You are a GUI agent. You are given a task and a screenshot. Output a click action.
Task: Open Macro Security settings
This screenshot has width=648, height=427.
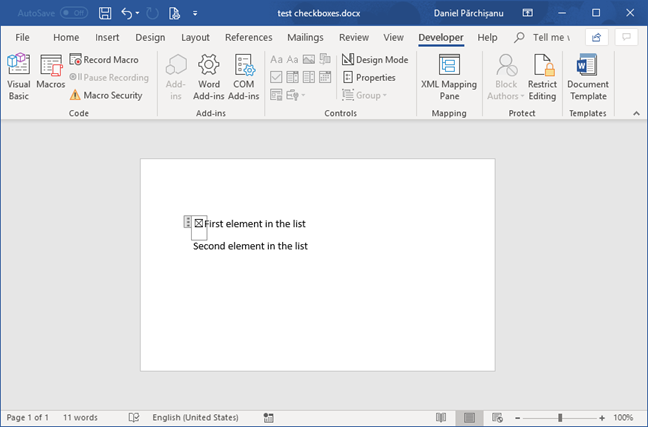(x=106, y=95)
